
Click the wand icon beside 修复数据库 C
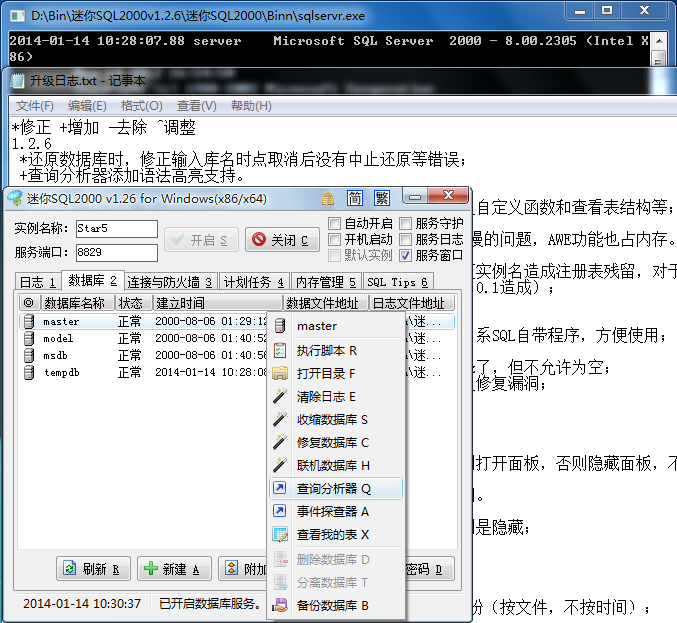pos(280,442)
